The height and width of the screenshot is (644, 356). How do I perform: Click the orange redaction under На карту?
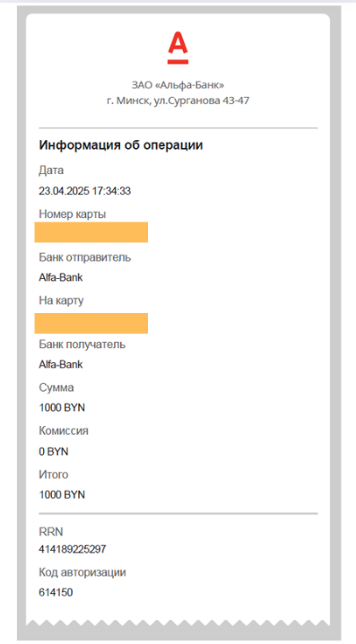91,323
